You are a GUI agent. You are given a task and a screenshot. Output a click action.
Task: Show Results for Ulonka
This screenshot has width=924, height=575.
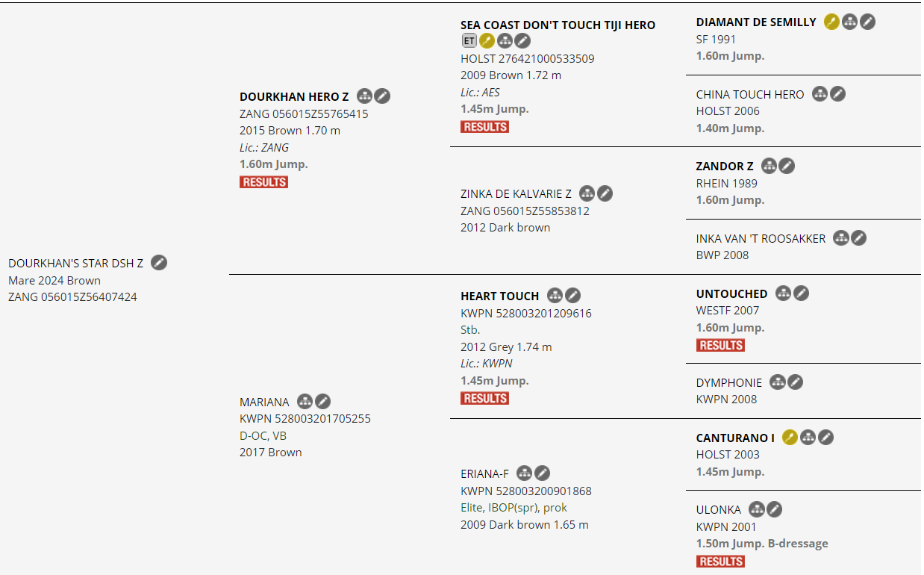click(x=720, y=562)
